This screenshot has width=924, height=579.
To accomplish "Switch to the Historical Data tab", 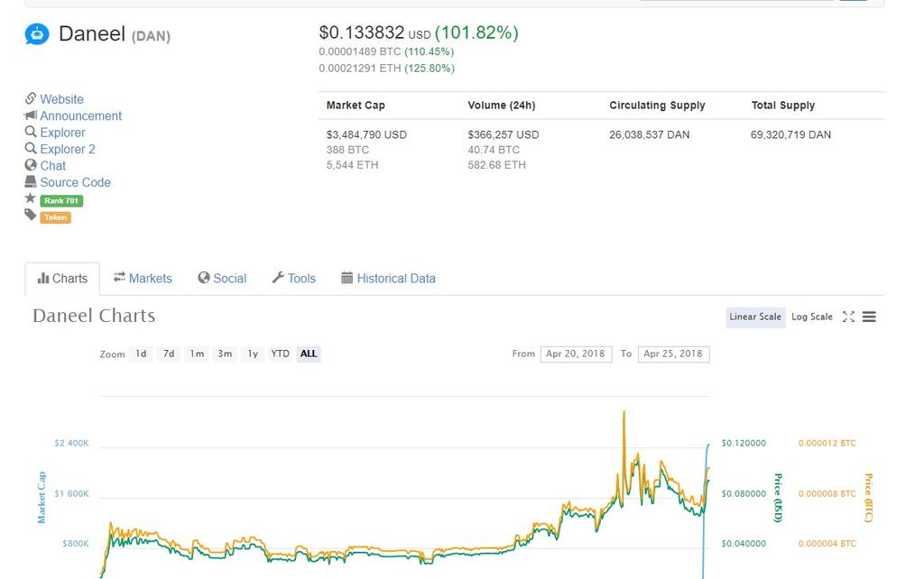I will pyautogui.click(x=388, y=279).
